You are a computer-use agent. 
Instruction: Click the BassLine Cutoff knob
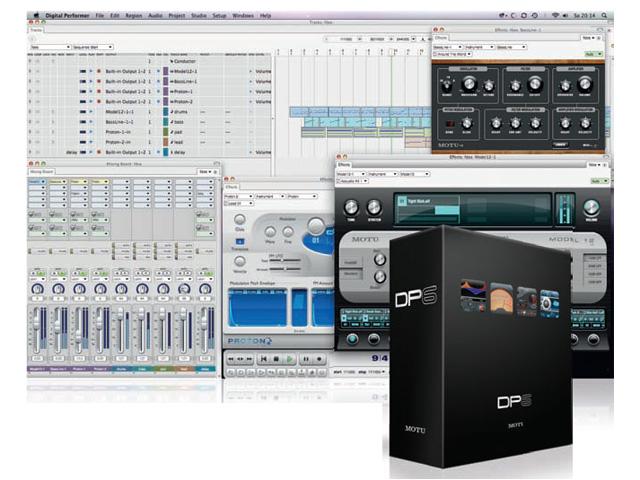(534, 84)
